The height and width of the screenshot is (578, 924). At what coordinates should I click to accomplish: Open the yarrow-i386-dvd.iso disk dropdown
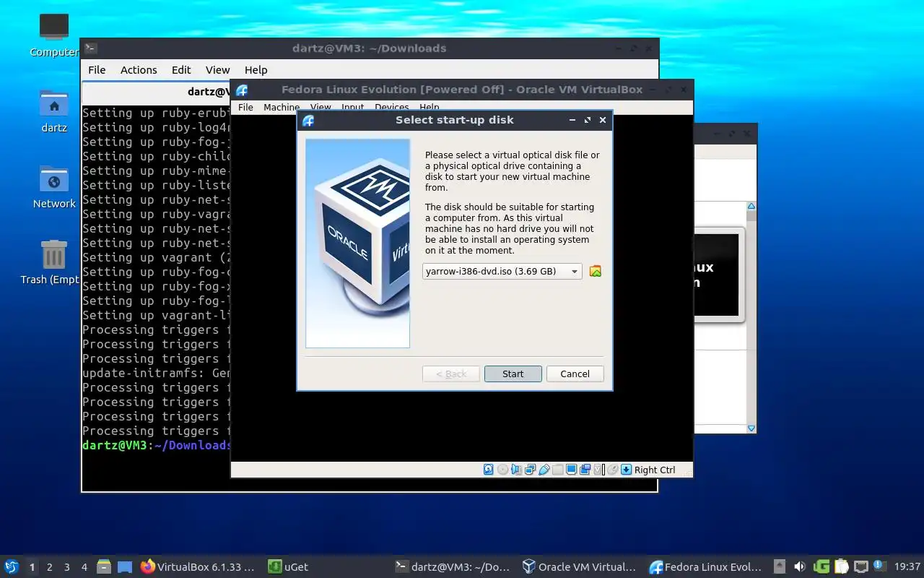[502, 272]
